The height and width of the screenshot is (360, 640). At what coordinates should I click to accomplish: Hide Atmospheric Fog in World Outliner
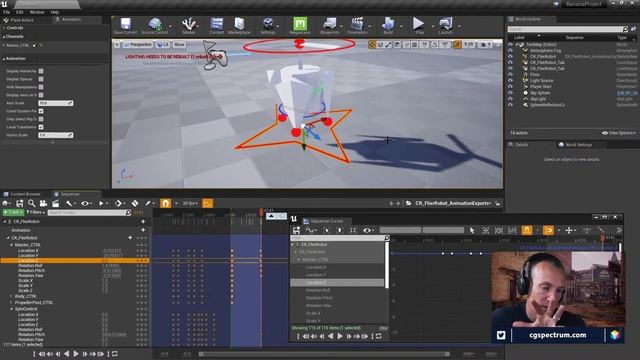[510, 51]
